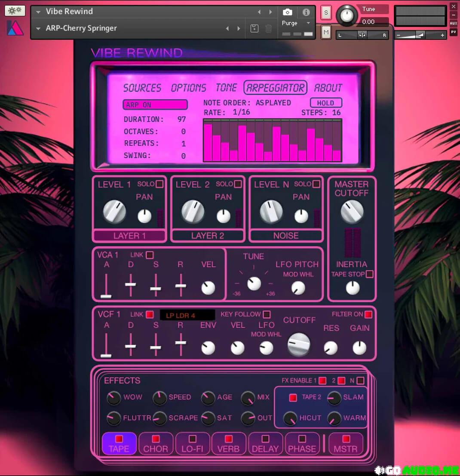
Task: Click the VCA 1 Attack slider
Action: (106, 286)
